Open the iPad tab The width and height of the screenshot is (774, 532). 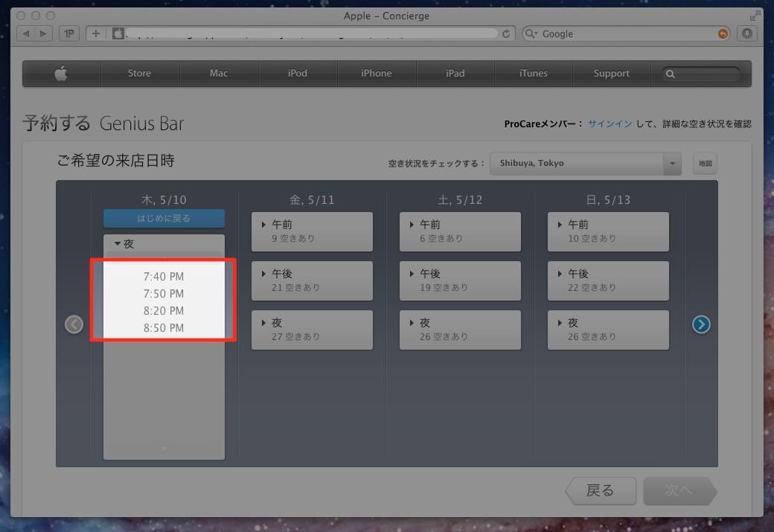tap(455, 74)
